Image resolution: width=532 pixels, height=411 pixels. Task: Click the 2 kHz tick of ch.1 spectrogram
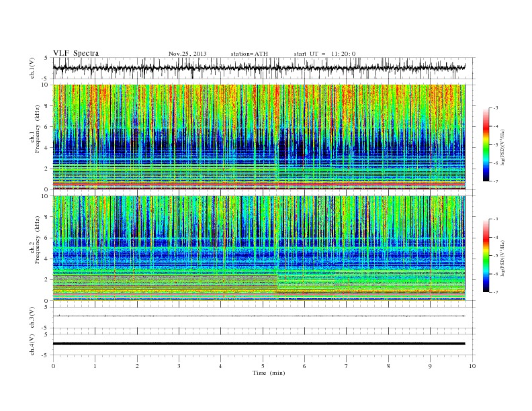47,169
